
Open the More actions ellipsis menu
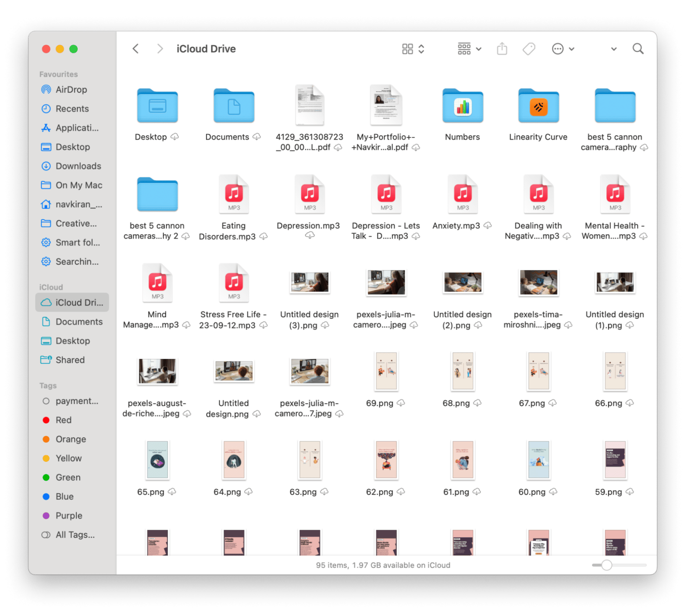pyautogui.click(x=563, y=49)
